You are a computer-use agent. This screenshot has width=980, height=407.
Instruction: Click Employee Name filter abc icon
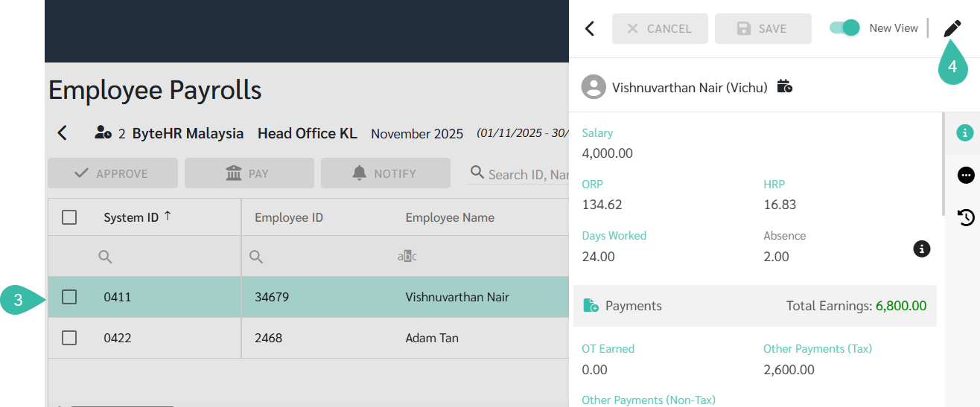pos(407,257)
